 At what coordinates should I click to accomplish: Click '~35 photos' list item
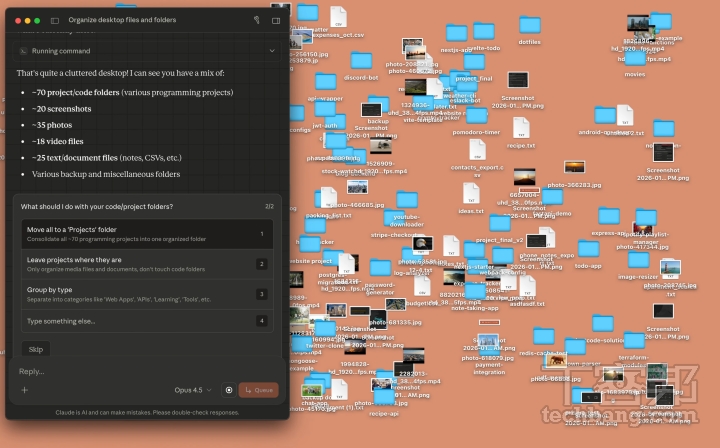tap(52, 125)
